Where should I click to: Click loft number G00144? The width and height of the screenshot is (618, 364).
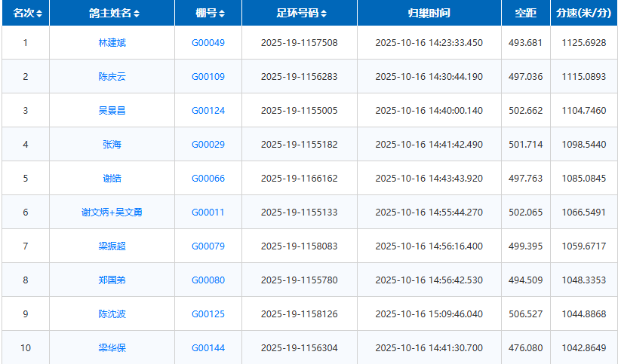208,348
